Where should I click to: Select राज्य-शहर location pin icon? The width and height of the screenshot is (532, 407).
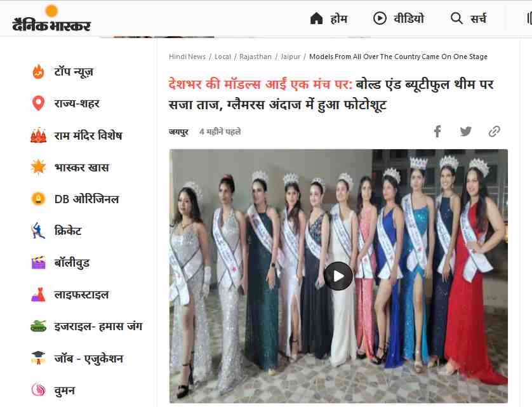tap(38, 103)
